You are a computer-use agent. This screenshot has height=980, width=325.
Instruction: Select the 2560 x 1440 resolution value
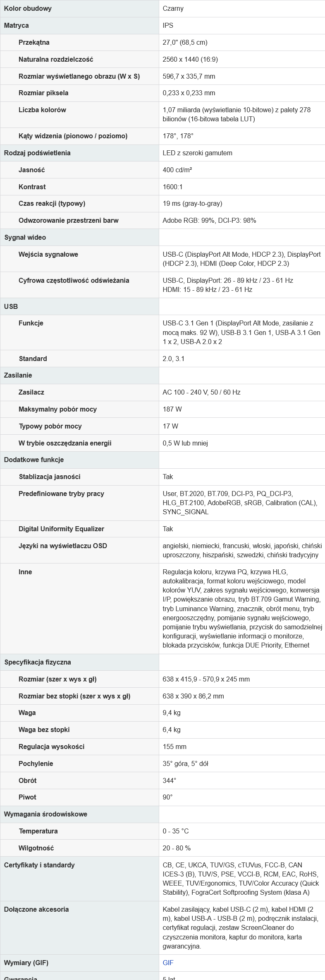(190, 59)
